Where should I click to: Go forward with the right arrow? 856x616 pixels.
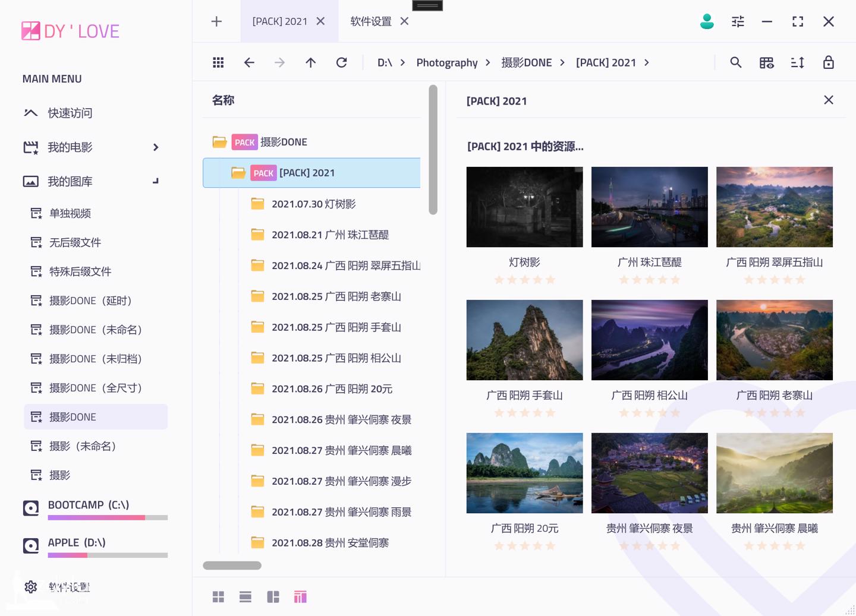tap(279, 62)
